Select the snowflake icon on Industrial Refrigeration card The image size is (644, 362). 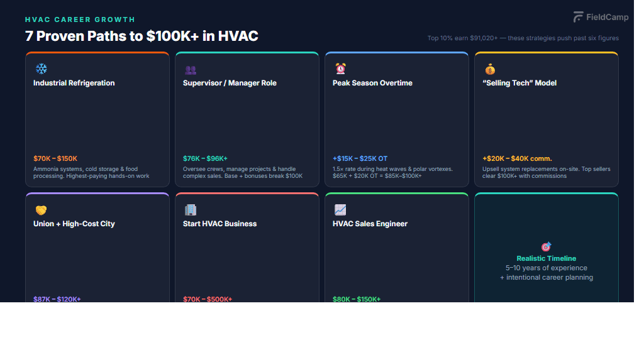pyautogui.click(x=40, y=69)
